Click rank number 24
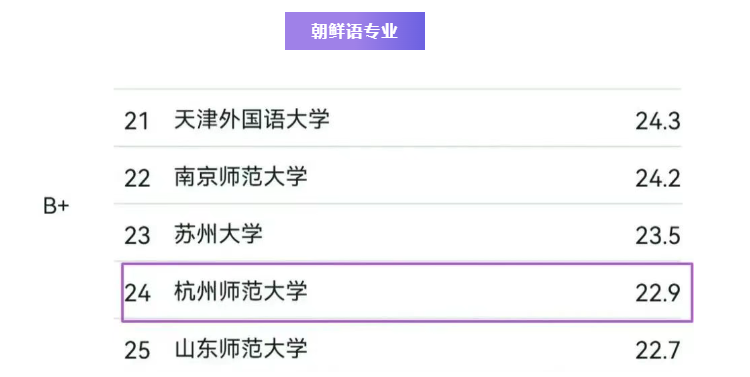Viewport: 750px width, 377px height. 137,293
